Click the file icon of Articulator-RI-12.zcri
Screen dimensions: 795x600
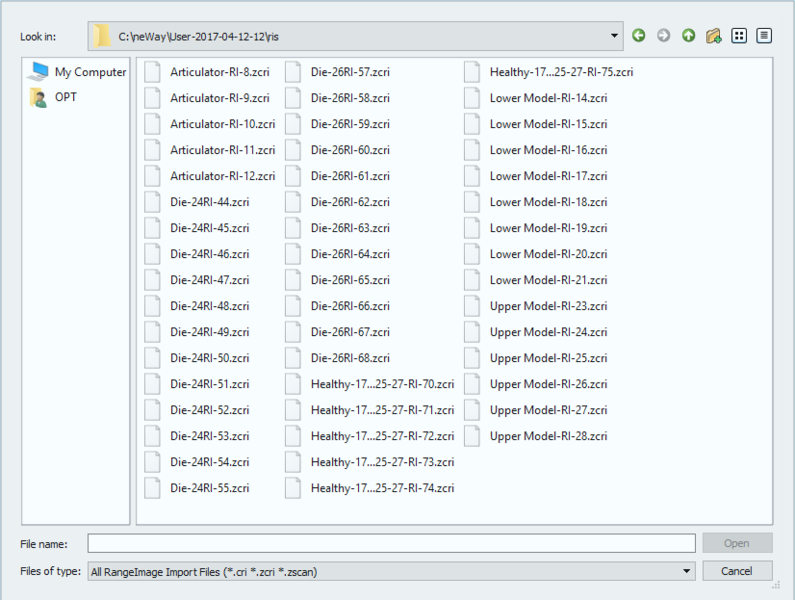(x=152, y=176)
